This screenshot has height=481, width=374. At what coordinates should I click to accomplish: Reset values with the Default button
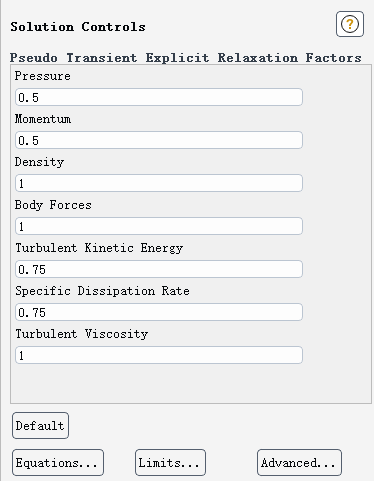[40, 426]
